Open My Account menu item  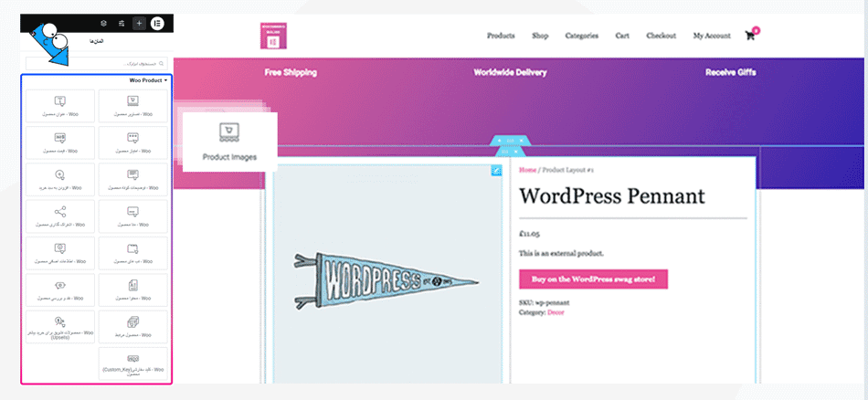(x=712, y=36)
